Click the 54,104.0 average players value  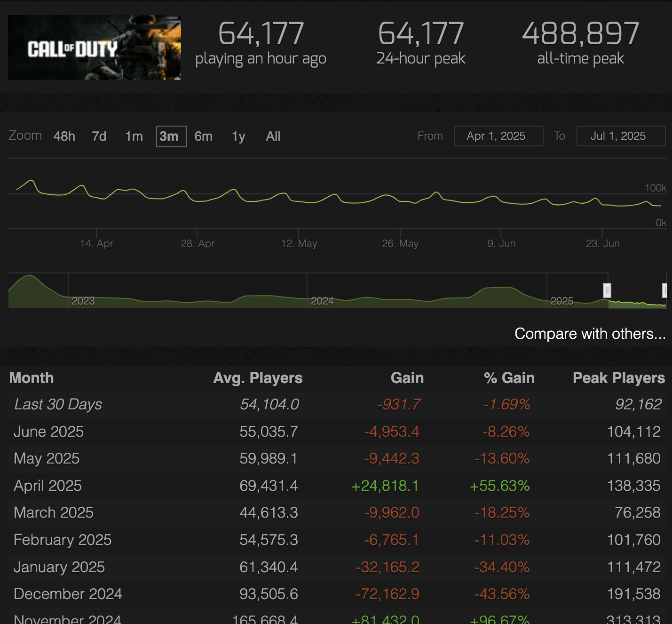click(x=269, y=404)
